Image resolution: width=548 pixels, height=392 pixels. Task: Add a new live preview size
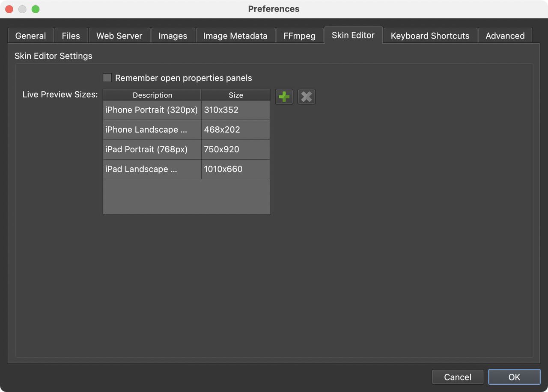point(284,97)
